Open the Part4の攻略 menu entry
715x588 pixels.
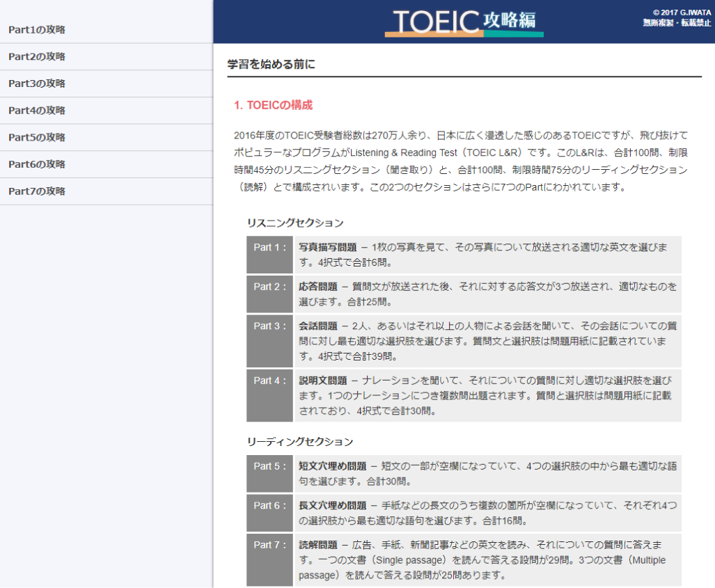click(37, 111)
